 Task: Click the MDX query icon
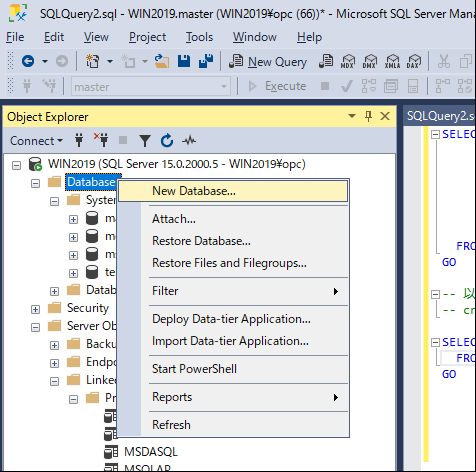coord(348,61)
